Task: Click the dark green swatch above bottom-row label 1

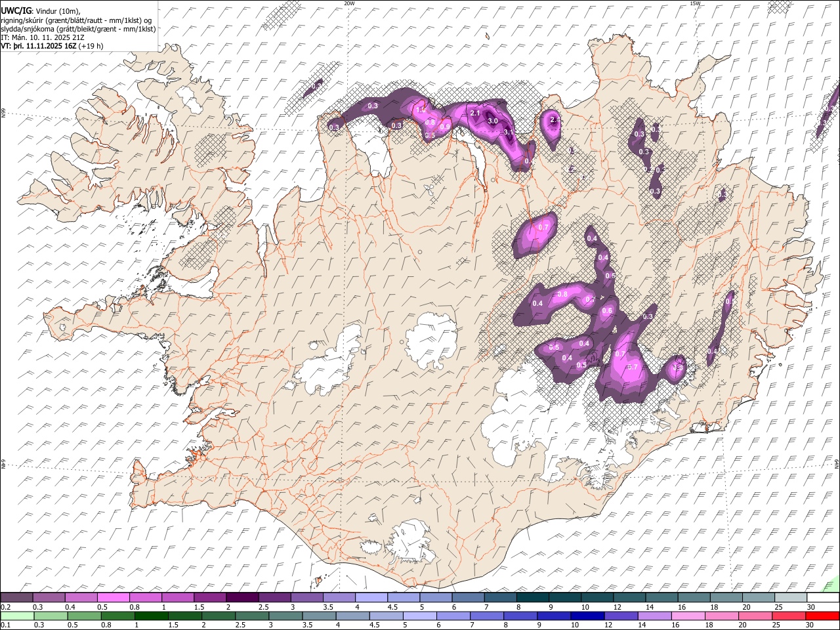Action: 152,616
